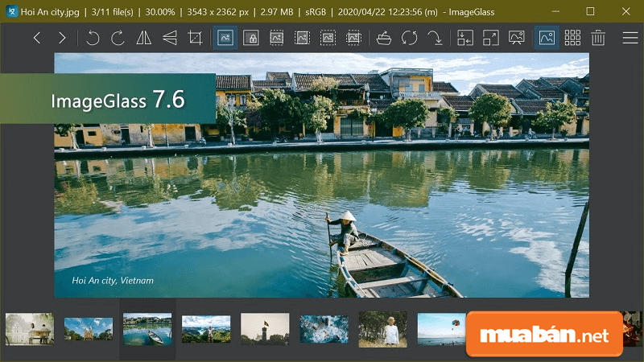Select the flag tower thumbnail
Image resolution: width=644 pixels, height=362 pixels.
[265, 329]
